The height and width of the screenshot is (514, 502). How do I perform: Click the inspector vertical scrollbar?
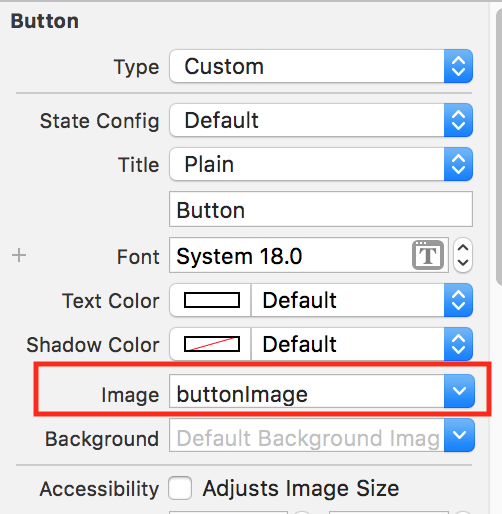click(x=499, y=147)
